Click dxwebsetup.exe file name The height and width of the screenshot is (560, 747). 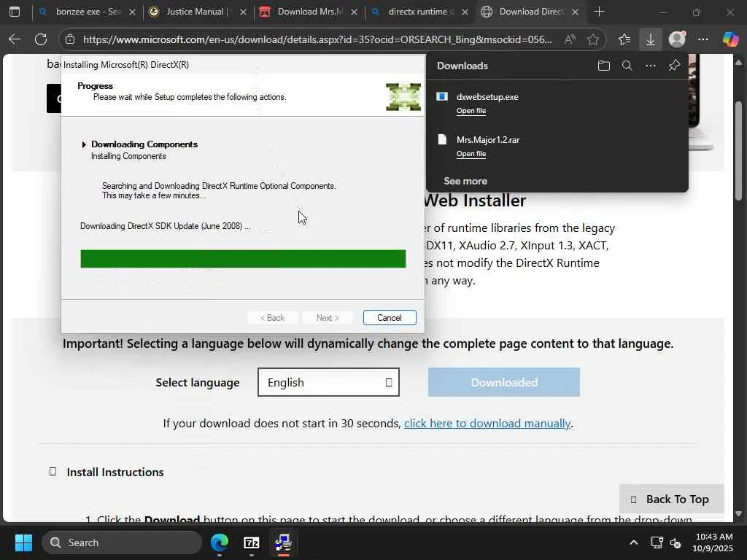tap(487, 97)
